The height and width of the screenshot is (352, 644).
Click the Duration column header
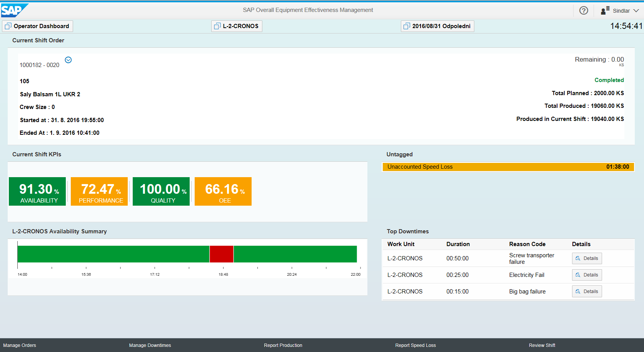pyautogui.click(x=458, y=244)
